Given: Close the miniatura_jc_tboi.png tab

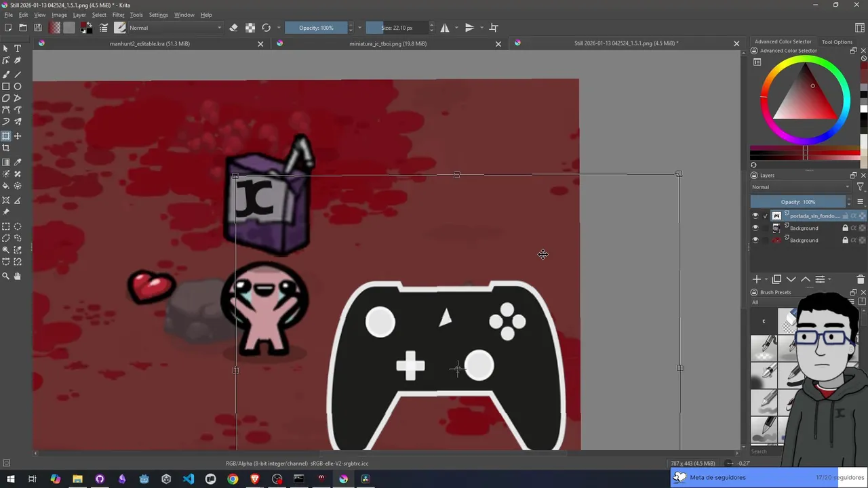Looking at the screenshot, I should [x=498, y=44].
